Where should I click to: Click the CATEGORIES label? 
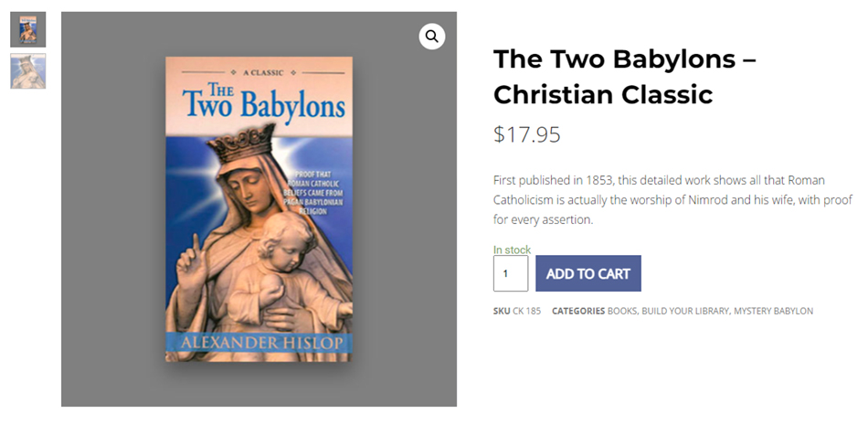tap(578, 311)
